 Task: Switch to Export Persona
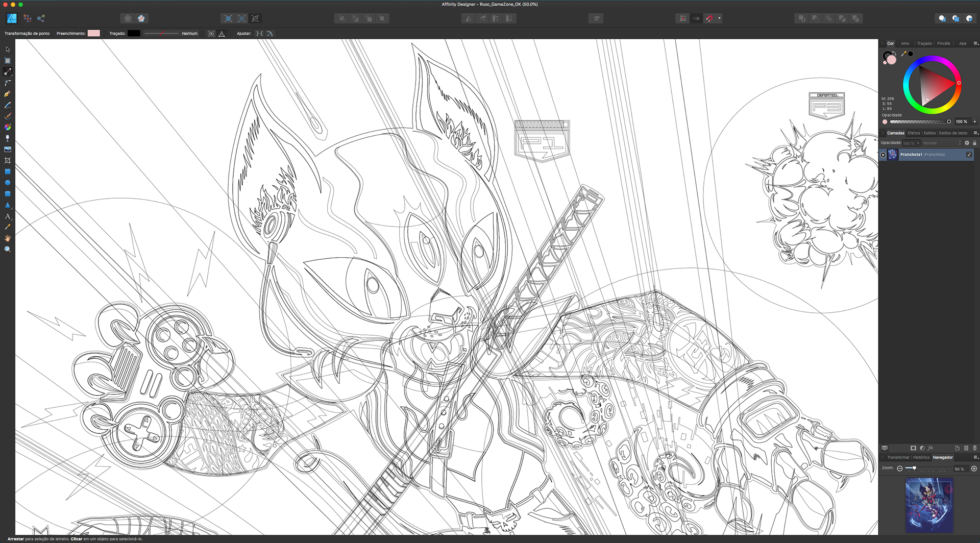pos(41,18)
